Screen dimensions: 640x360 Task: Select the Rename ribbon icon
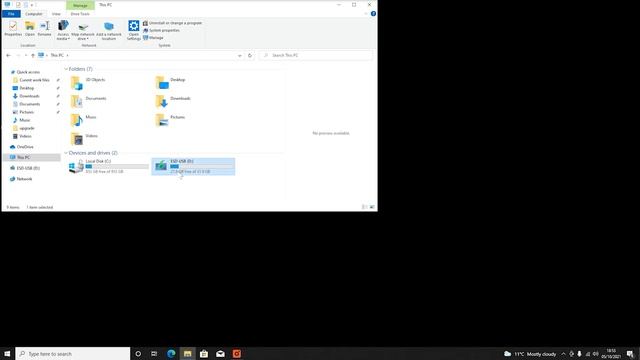click(44, 29)
